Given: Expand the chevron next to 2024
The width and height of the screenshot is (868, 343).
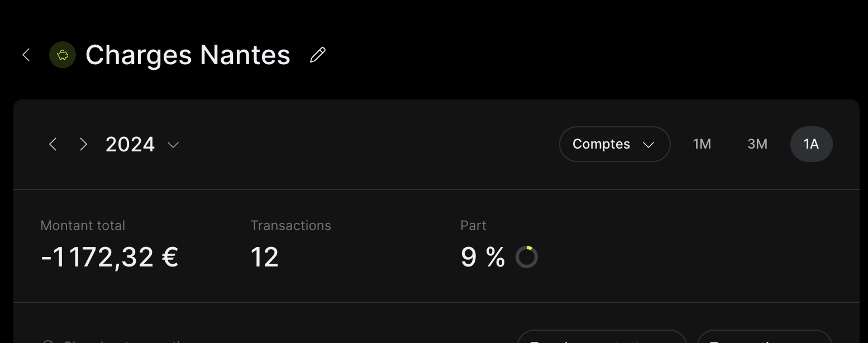Looking at the screenshot, I should (173, 145).
